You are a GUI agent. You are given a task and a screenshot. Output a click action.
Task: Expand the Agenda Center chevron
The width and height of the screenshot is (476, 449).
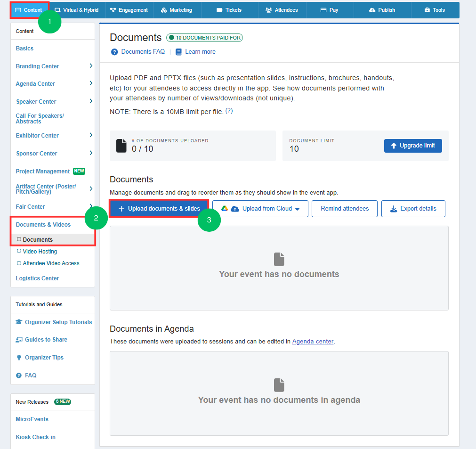90,84
